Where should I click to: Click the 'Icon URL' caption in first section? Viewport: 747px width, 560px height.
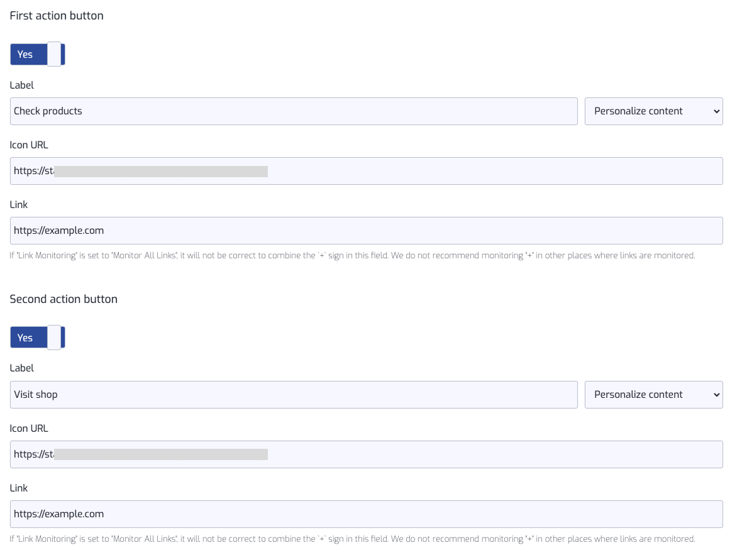29,145
